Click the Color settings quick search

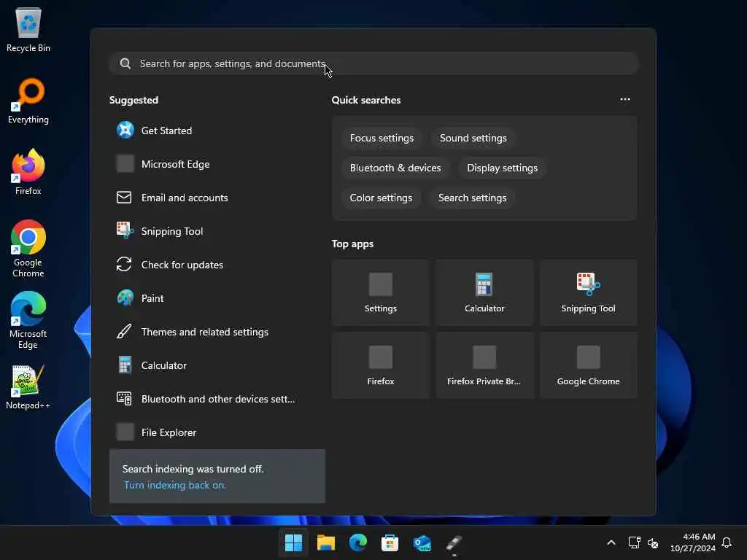point(381,198)
